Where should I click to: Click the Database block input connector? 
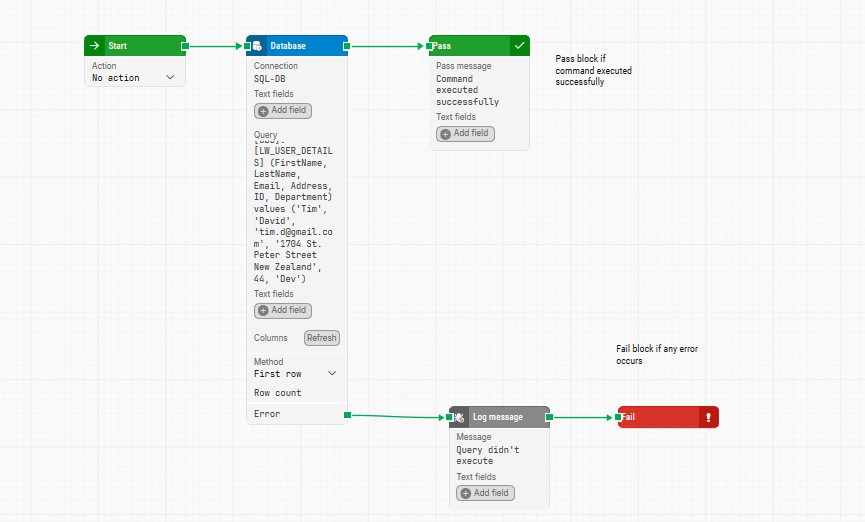coord(248,46)
